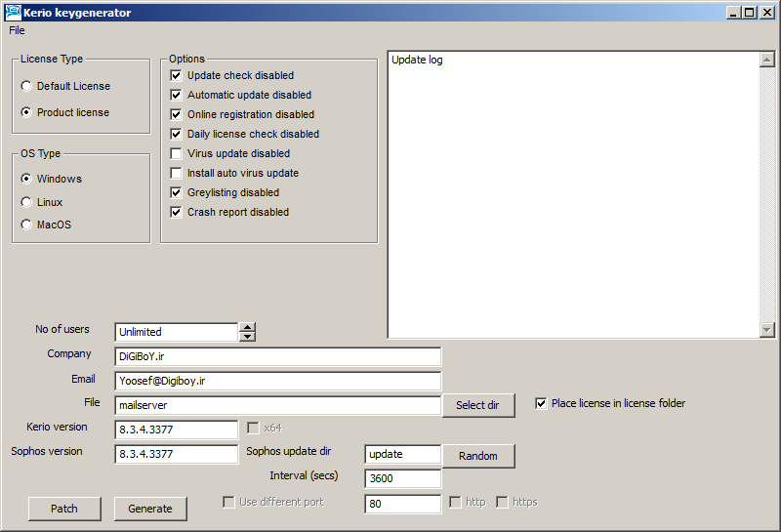Decrease No of users with down arrow
The width and height of the screenshot is (781, 532).
pyautogui.click(x=247, y=336)
